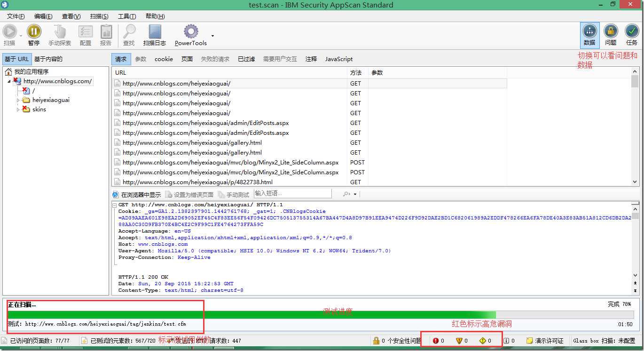Screen dimensions: 644x351
Task: Select the 请求 tab
Action: pos(121,59)
